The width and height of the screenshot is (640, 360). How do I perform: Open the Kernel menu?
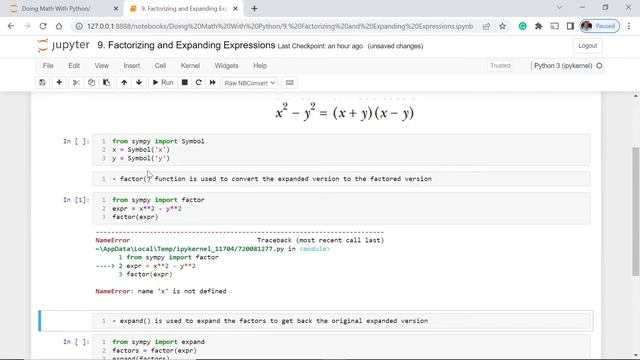point(190,66)
